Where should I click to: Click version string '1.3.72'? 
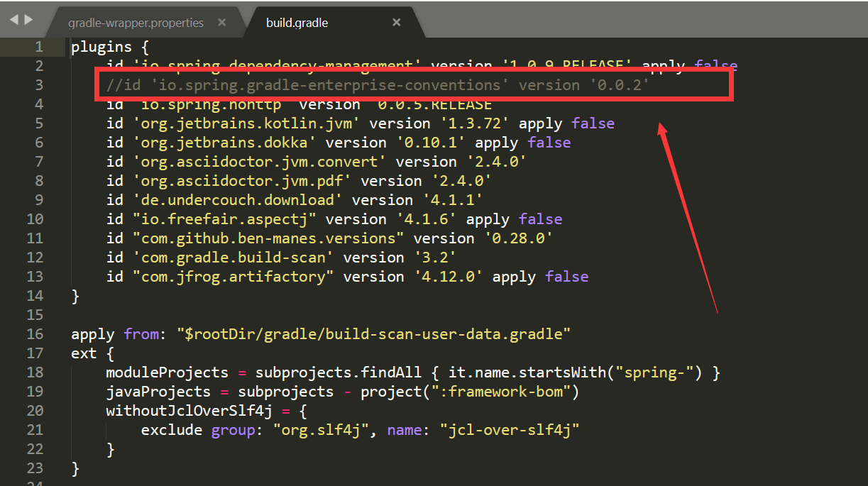pyautogui.click(x=475, y=123)
